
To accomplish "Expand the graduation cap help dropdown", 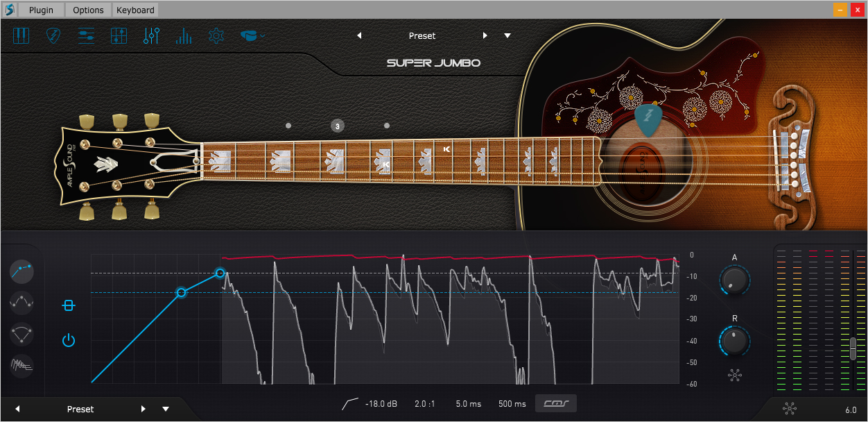I will coord(252,36).
